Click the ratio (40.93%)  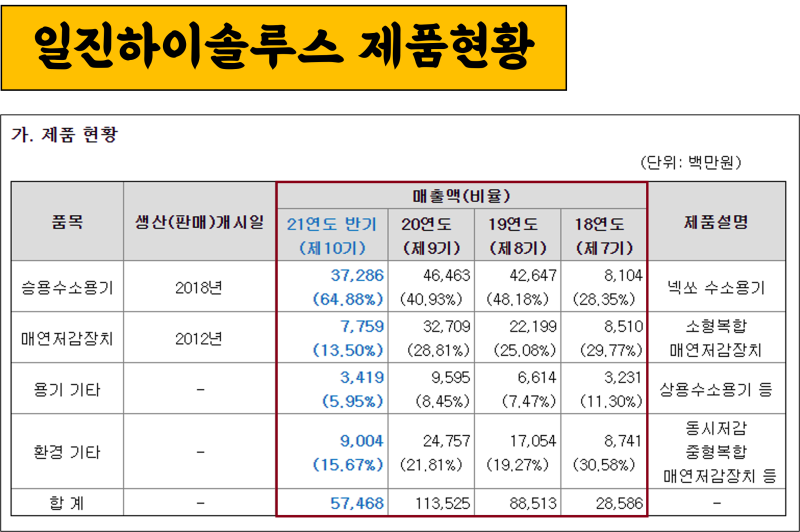(431, 299)
